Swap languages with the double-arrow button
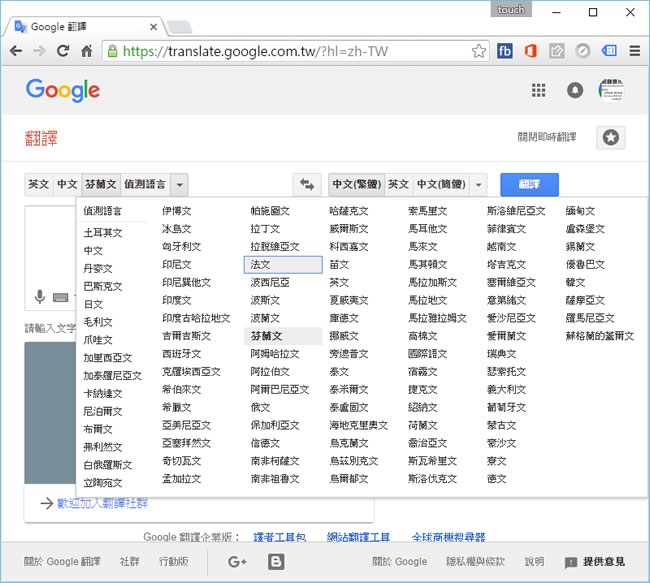Viewport: 650px width, 583px height. point(307,184)
